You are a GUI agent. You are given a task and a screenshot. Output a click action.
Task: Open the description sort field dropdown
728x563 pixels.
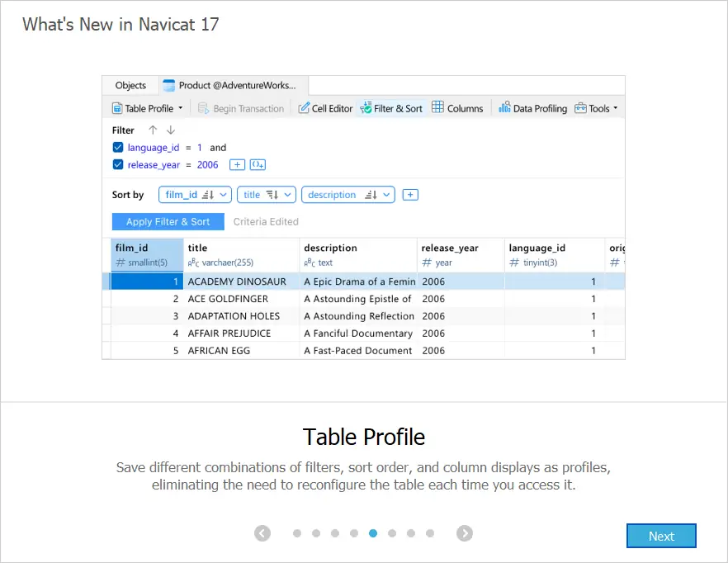pos(387,195)
